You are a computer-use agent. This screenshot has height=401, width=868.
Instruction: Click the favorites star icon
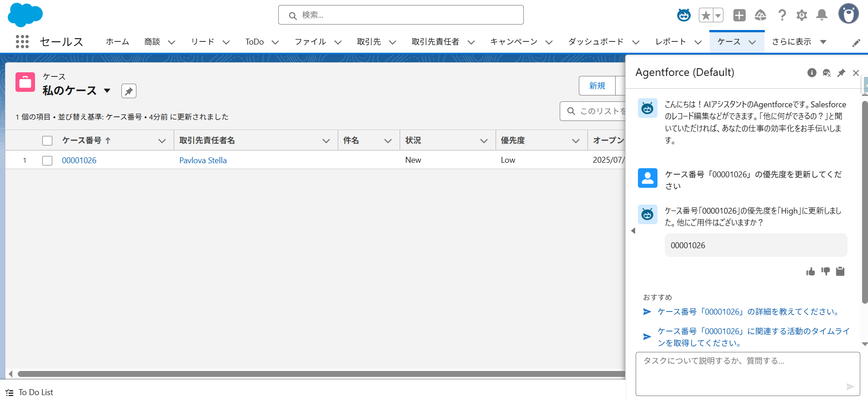point(706,15)
